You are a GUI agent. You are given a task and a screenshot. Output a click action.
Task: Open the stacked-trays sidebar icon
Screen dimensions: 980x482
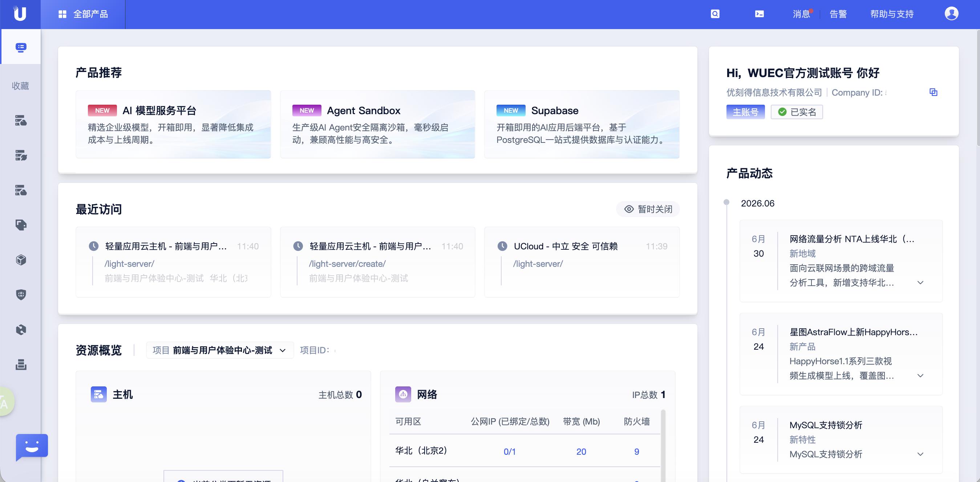[21, 364]
